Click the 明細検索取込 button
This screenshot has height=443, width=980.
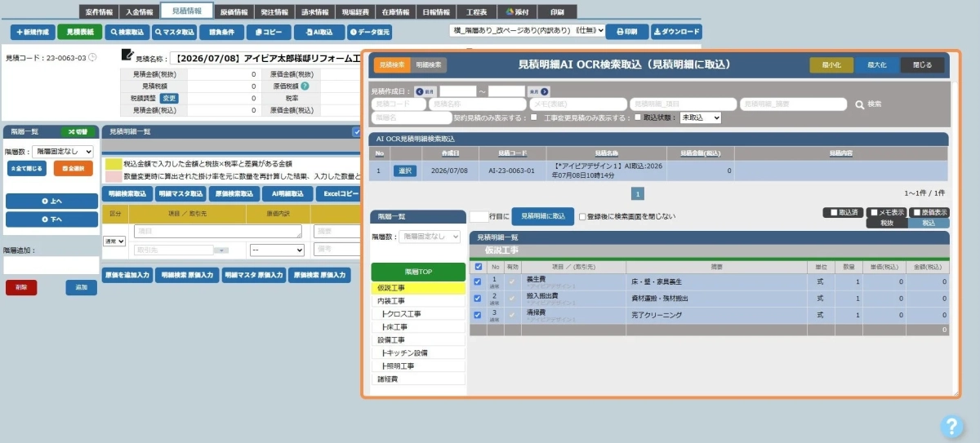tap(127, 193)
